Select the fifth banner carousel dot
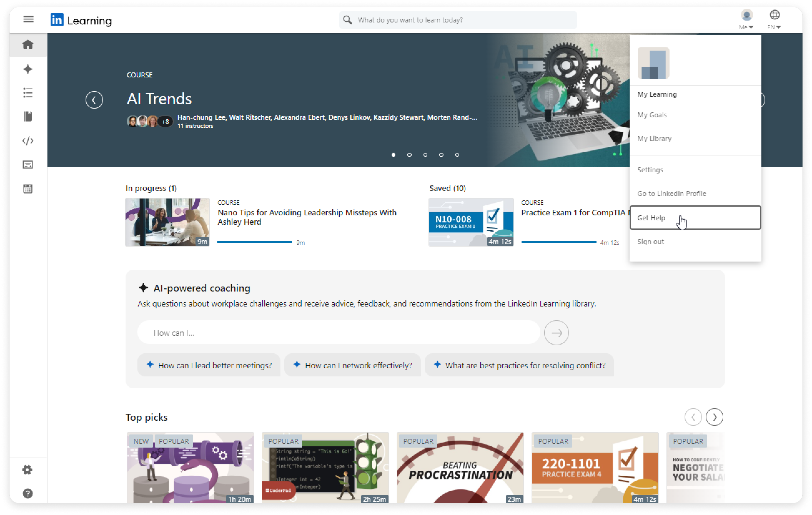 pyautogui.click(x=457, y=155)
